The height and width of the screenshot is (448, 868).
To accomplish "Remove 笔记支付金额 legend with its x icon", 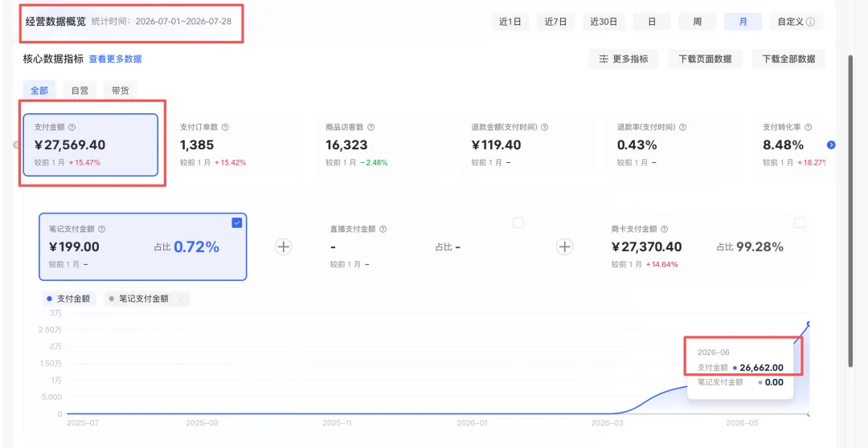I will [x=180, y=299].
